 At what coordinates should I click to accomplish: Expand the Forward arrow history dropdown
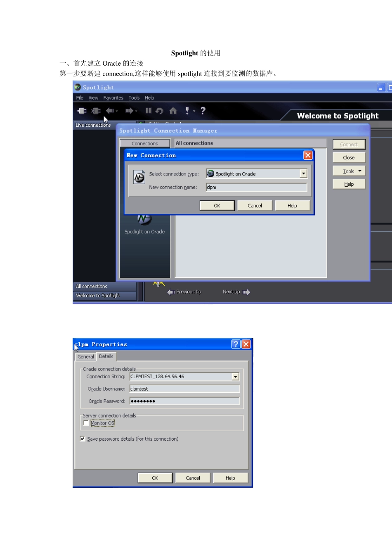click(x=136, y=111)
